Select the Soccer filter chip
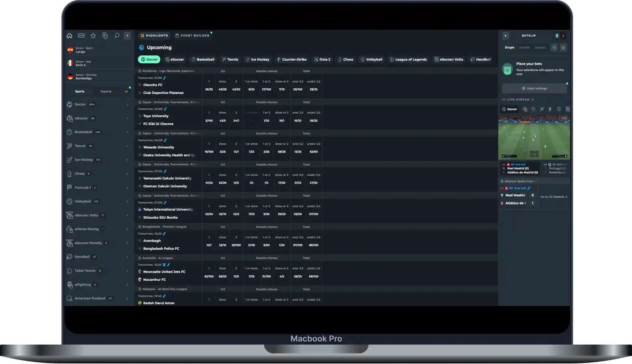The width and height of the screenshot is (632, 364). (x=149, y=60)
